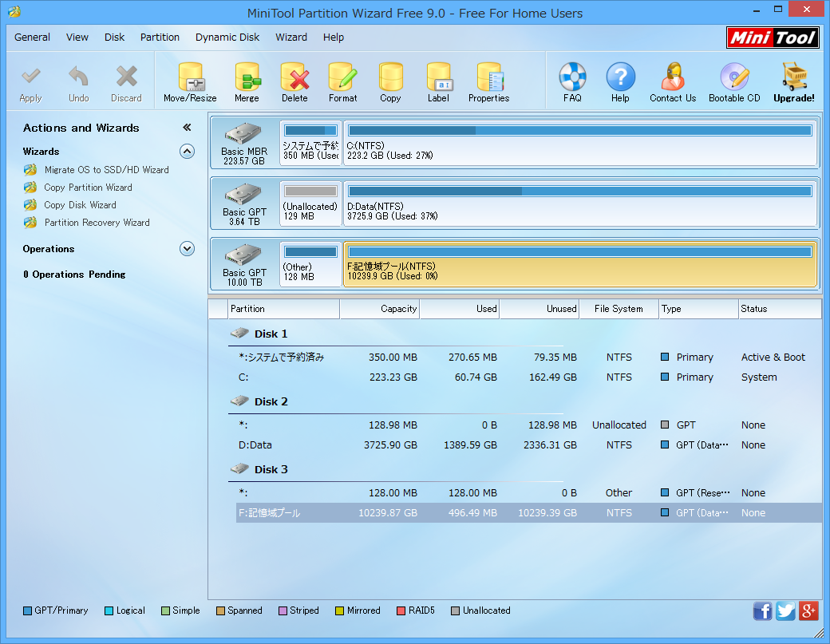The image size is (830, 644).
Task: Click the RAID5 legend color swatch
Action: tap(401, 610)
